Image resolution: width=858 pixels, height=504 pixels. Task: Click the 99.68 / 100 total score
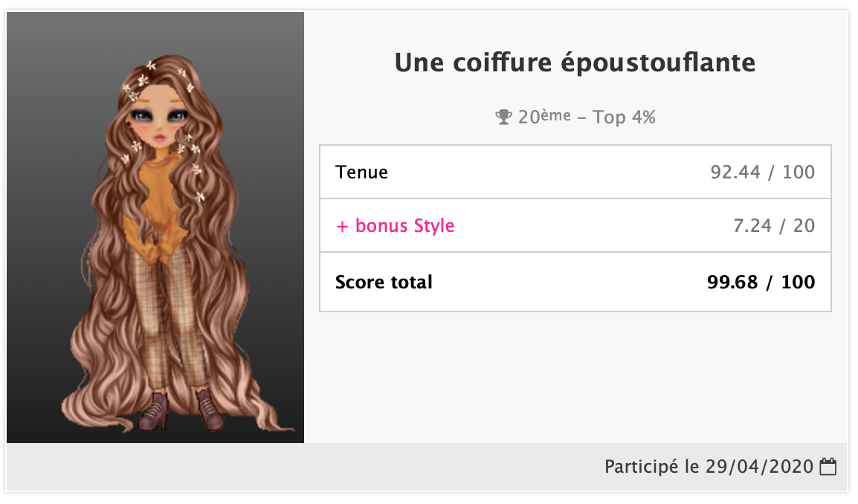point(761,282)
